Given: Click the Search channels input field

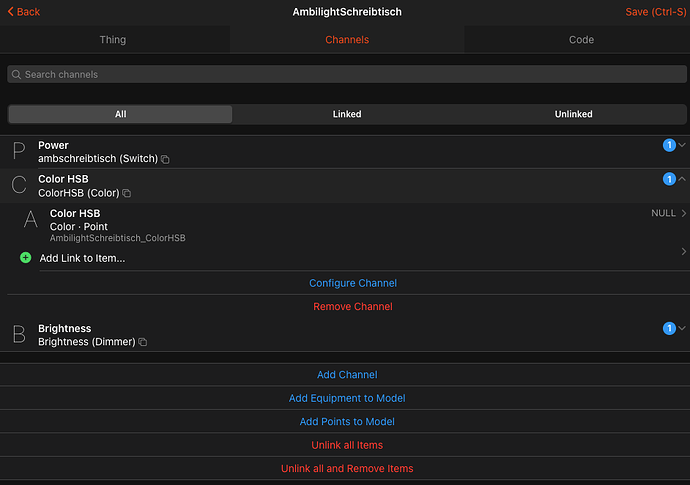Looking at the screenshot, I should [x=345, y=75].
